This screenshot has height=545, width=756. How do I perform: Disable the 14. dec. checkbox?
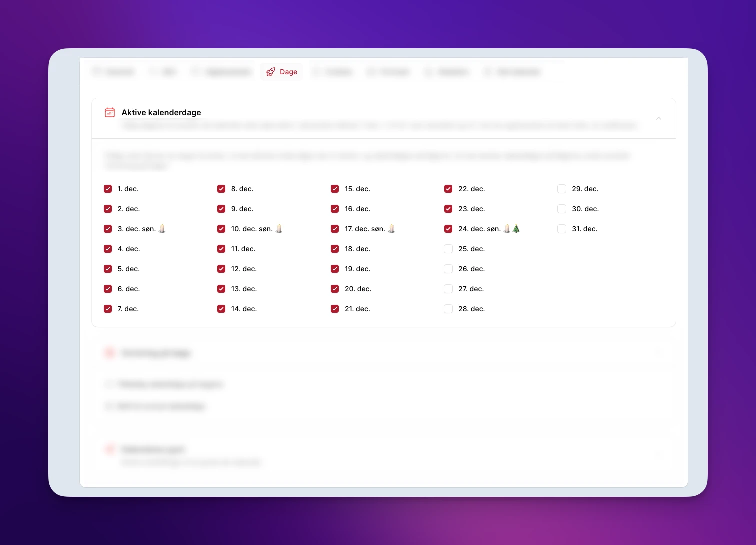221,309
